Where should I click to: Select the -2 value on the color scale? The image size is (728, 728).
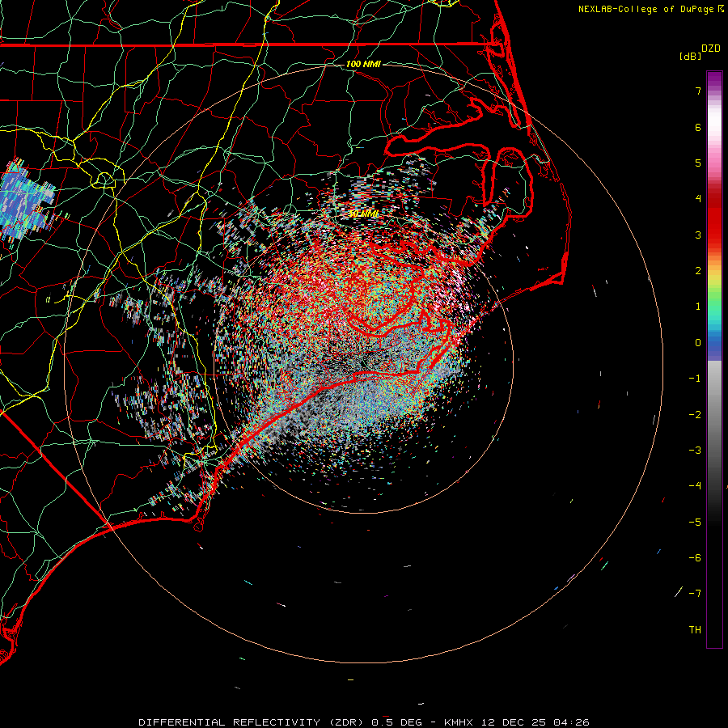695,415
